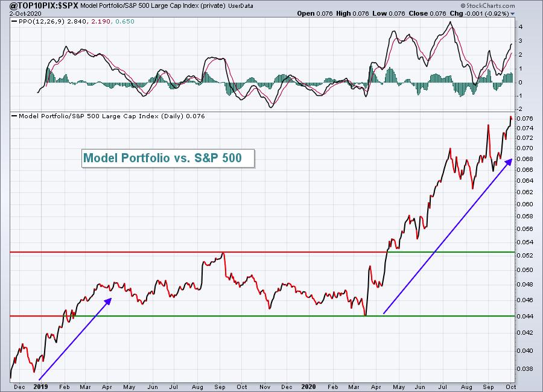Image resolution: width=543 pixels, height=392 pixels.
Task: Click the September 2019 price peak
Action: click(x=224, y=253)
